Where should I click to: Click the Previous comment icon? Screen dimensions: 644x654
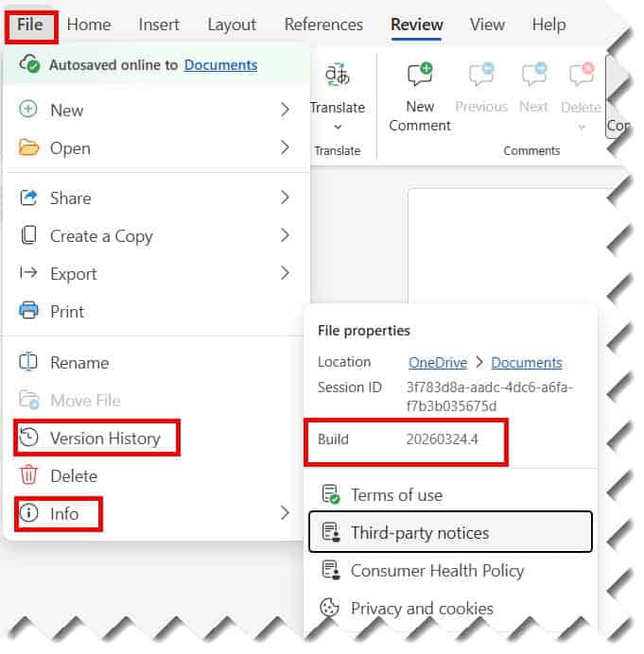coord(480,75)
